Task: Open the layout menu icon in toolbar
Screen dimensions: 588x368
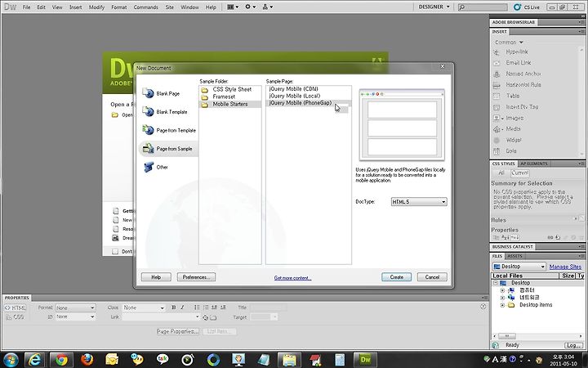Action: point(233,7)
